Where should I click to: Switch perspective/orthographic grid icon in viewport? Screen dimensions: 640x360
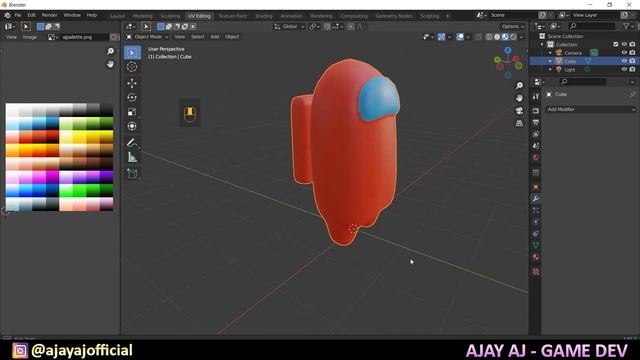pos(519,123)
